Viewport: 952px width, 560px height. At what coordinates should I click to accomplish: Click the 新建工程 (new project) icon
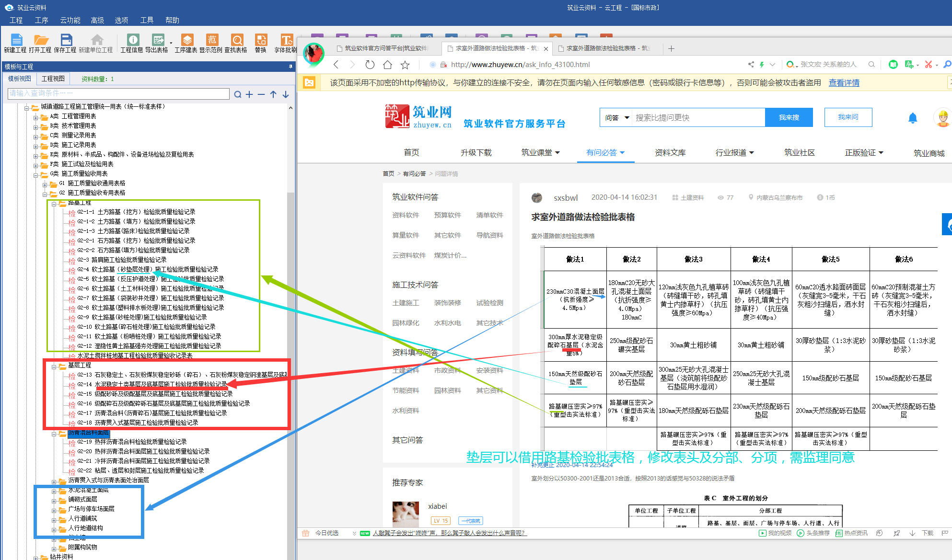point(16,40)
